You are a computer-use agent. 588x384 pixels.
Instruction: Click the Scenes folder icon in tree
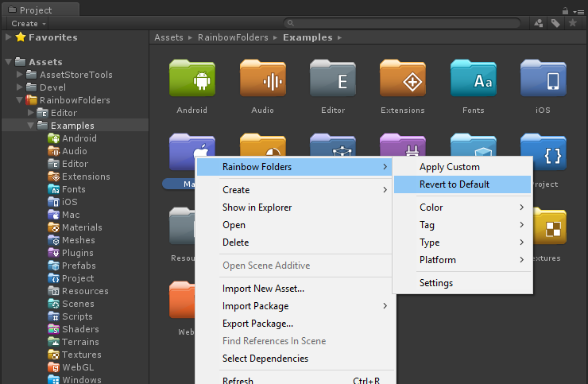point(54,304)
